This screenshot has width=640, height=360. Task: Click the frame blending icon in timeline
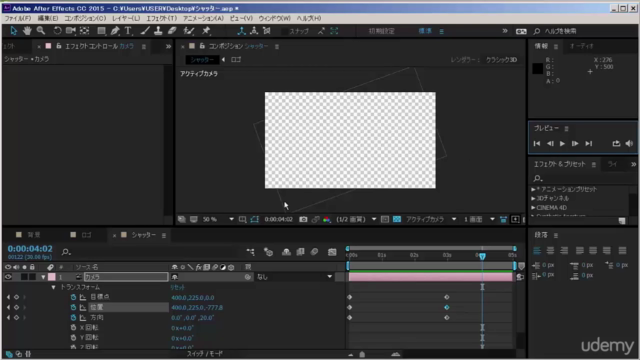point(300,252)
